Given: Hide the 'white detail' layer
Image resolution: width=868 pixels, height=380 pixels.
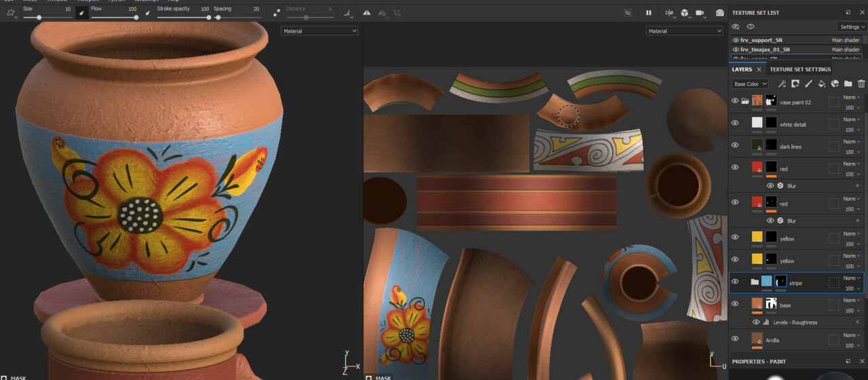Looking at the screenshot, I should click(735, 123).
